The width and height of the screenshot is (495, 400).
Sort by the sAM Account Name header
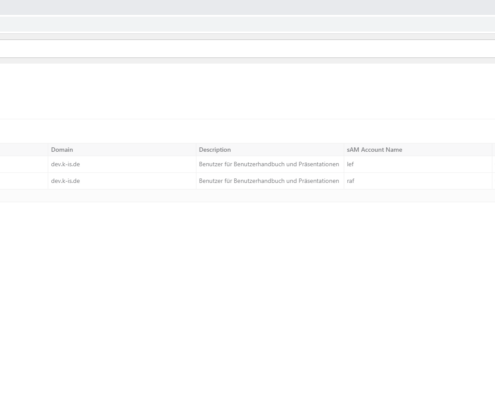click(374, 150)
